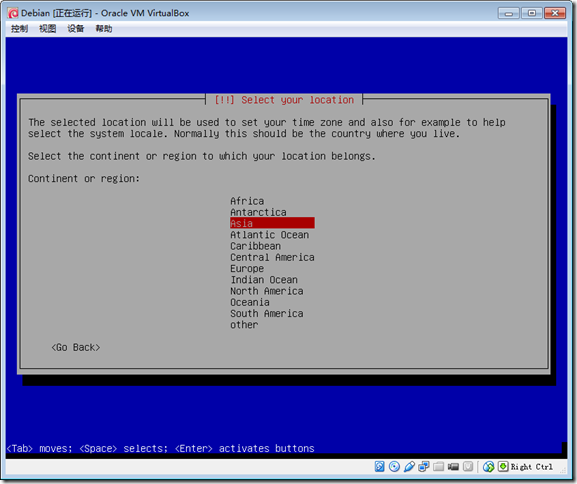Select South America in the list
This screenshot has width=577, height=484.
coord(267,314)
